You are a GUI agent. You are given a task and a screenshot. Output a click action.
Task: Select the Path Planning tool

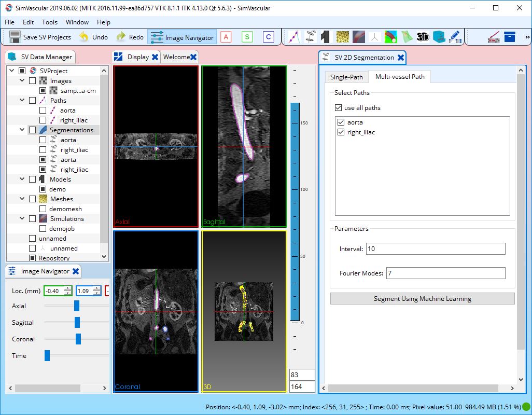[293, 37]
